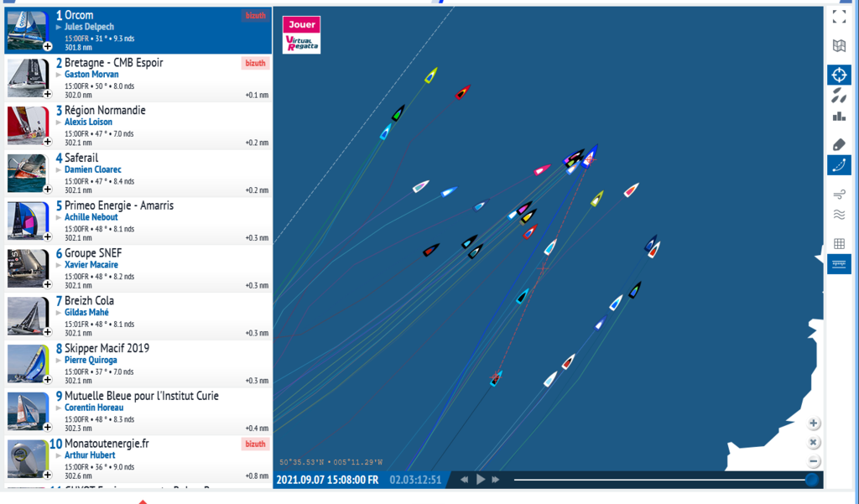The width and height of the screenshot is (859, 504).
Task: Open skipper Jules Delpech link
Action: tap(89, 27)
